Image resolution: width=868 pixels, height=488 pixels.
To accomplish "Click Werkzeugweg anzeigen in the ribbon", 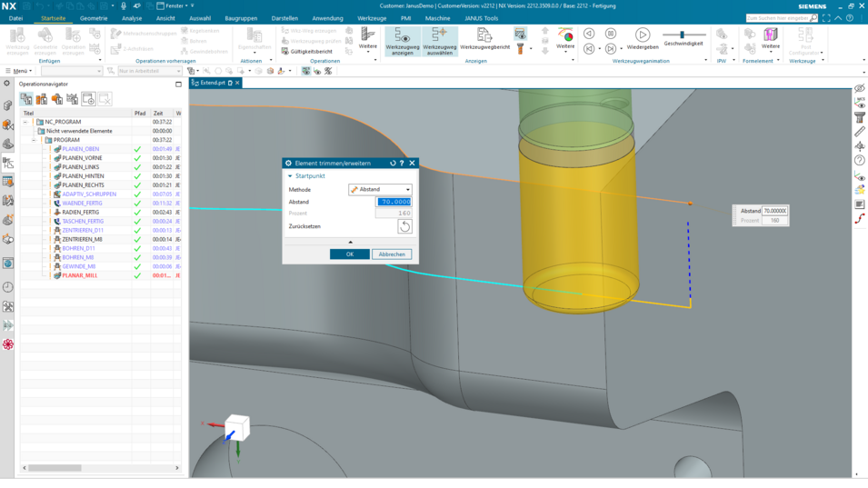I will point(403,42).
